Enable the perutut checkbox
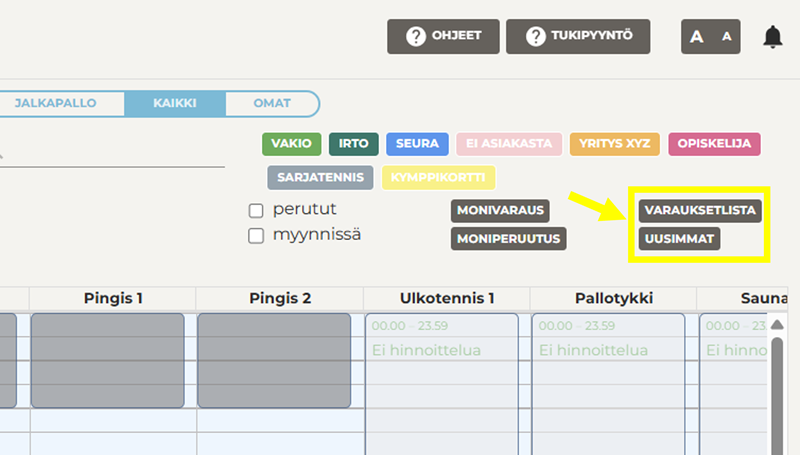The height and width of the screenshot is (455, 800). point(256,210)
